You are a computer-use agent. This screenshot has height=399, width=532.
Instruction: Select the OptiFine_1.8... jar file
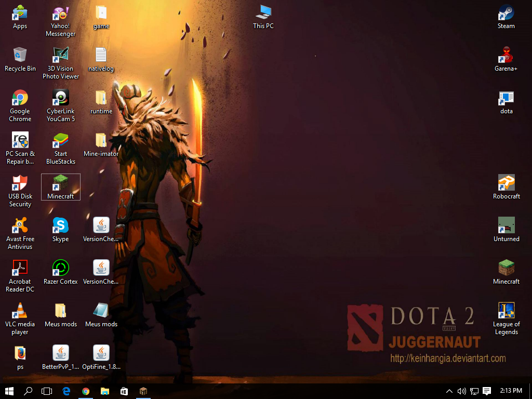tap(101, 358)
